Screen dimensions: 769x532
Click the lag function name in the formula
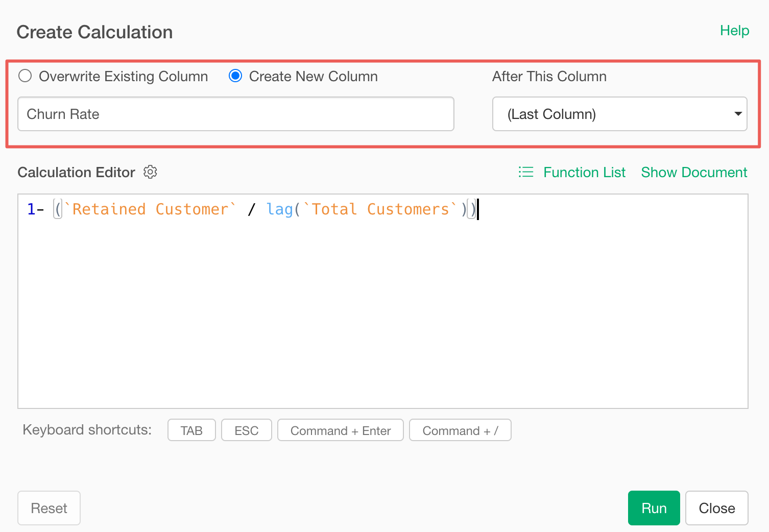[x=280, y=209]
